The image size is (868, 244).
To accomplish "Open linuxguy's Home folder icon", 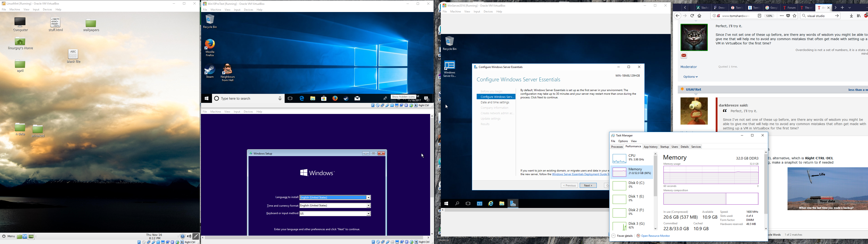I will (x=21, y=43).
